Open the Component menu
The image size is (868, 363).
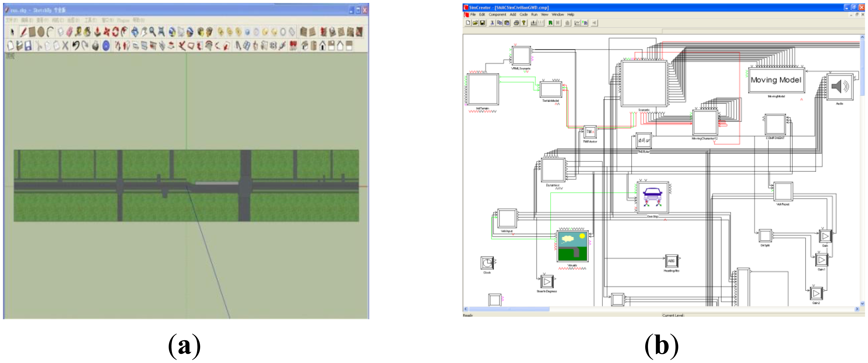tap(497, 14)
